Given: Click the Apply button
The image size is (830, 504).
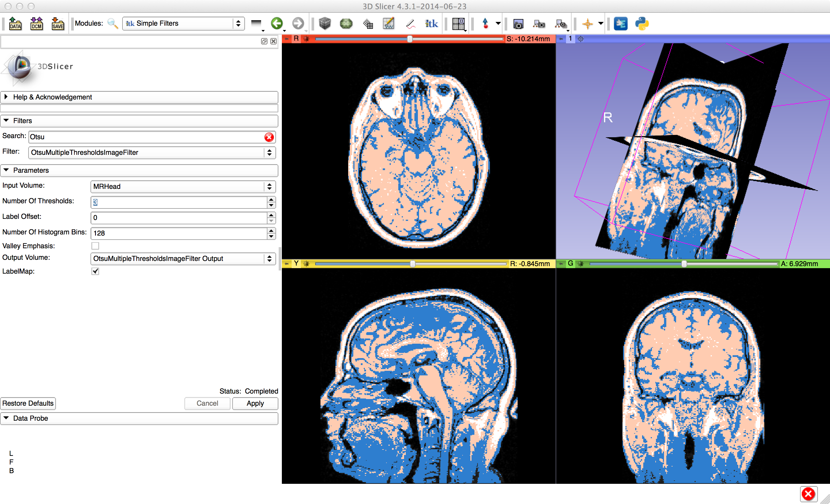Looking at the screenshot, I should [x=255, y=403].
